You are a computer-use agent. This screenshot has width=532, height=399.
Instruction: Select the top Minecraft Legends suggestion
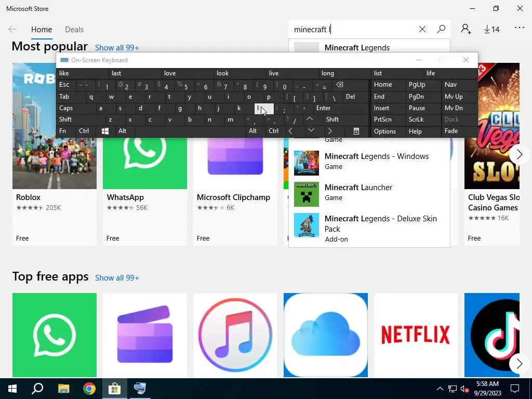pyautogui.click(x=369, y=47)
